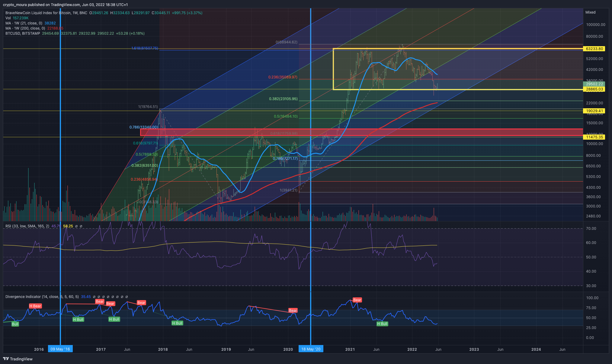
Task: Click the Mixed scale label
Action: [x=590, y=12]
